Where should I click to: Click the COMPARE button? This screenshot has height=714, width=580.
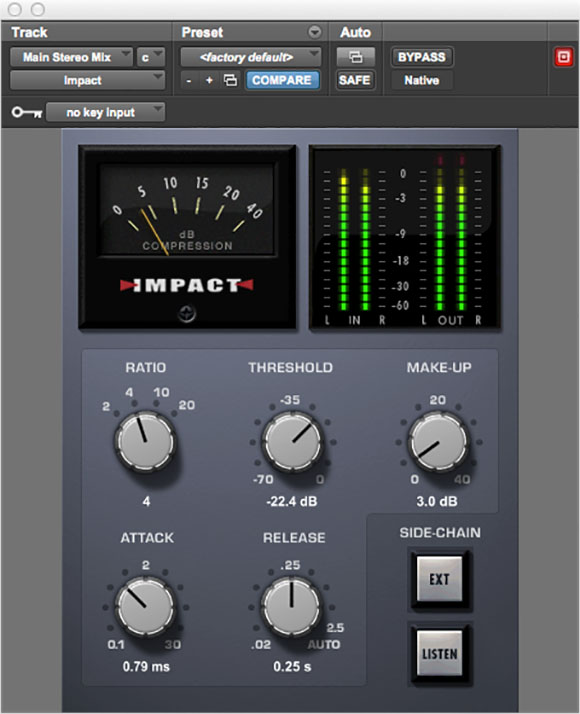(x=282, y=80)
